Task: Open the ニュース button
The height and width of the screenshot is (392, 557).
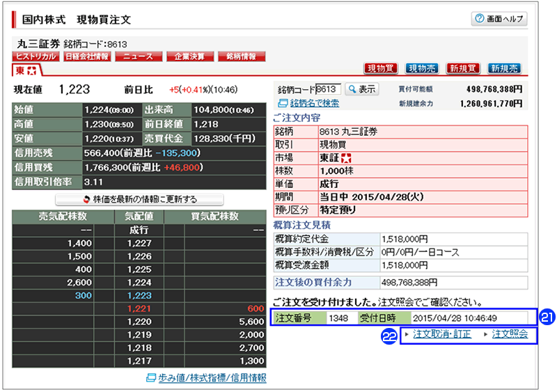Action: coord(139,56)
